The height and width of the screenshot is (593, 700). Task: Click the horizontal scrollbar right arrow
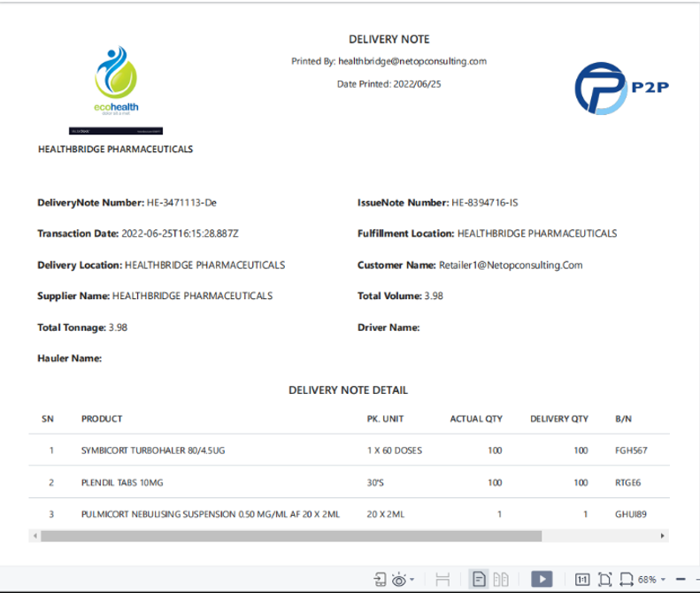pos(663,535)
